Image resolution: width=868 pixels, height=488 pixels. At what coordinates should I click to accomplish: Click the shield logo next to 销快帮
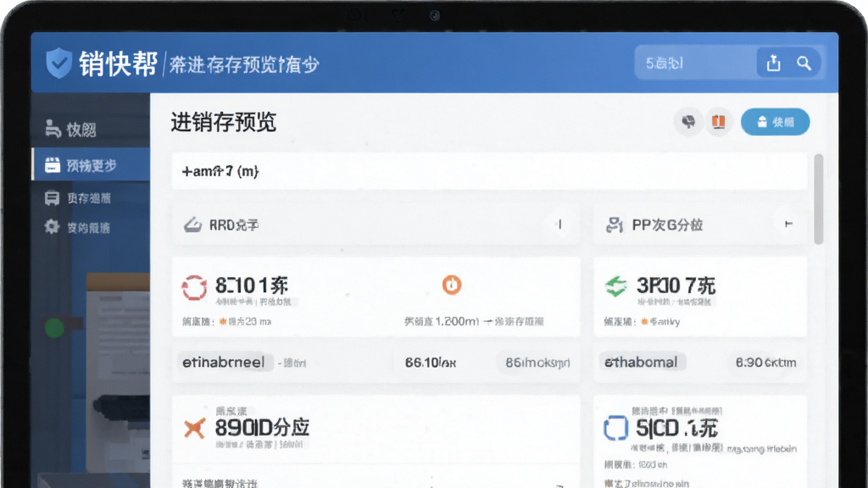point(59,63)
